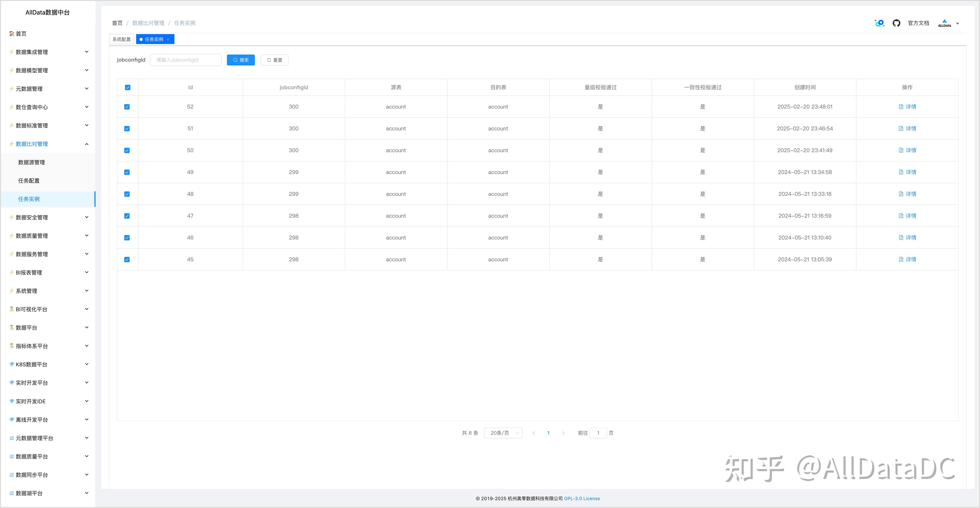Viewport: 980px width, 508px height.
Task: Focus the Jobconfigld input field
Action: click(x=186, y=60)
